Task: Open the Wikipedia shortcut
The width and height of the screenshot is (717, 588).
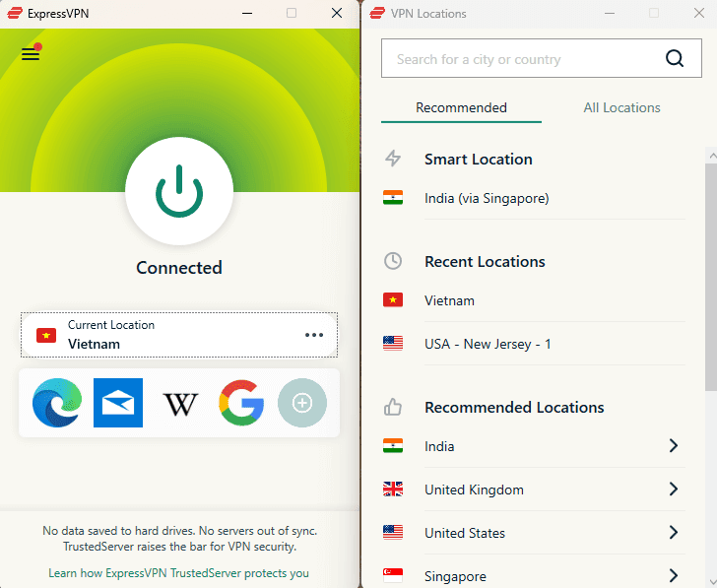Action: (180, 404)
